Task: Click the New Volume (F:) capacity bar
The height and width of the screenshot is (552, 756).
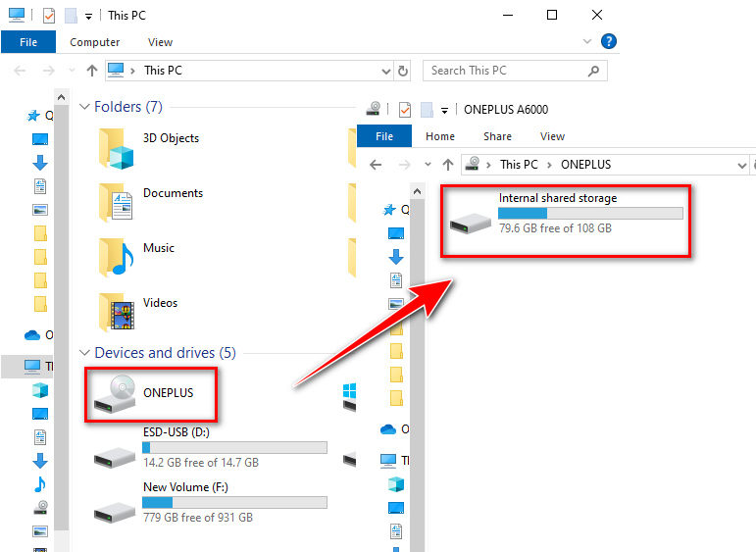Action: coord(234,502)
